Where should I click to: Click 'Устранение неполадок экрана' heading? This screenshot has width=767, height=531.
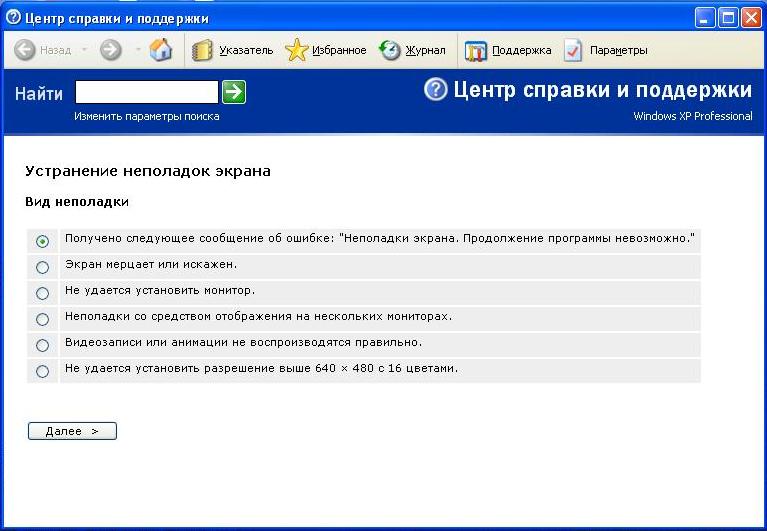(x=148, y=171)
